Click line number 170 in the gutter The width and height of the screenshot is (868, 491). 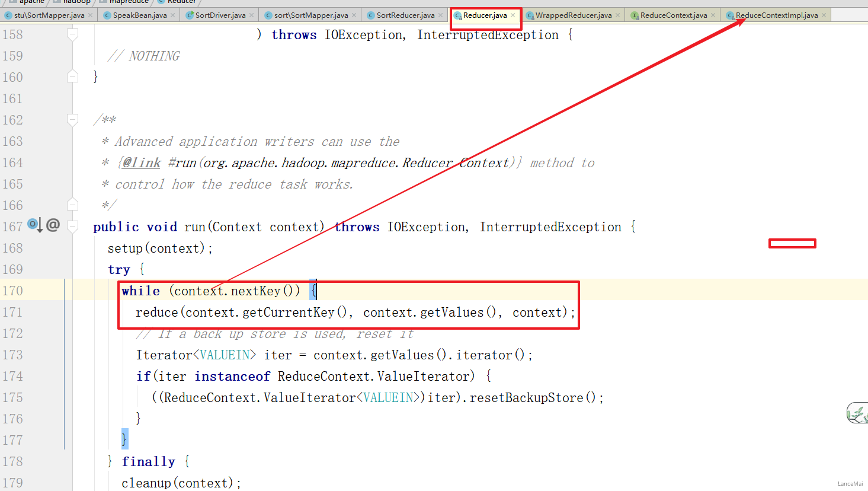pos(12,291)
